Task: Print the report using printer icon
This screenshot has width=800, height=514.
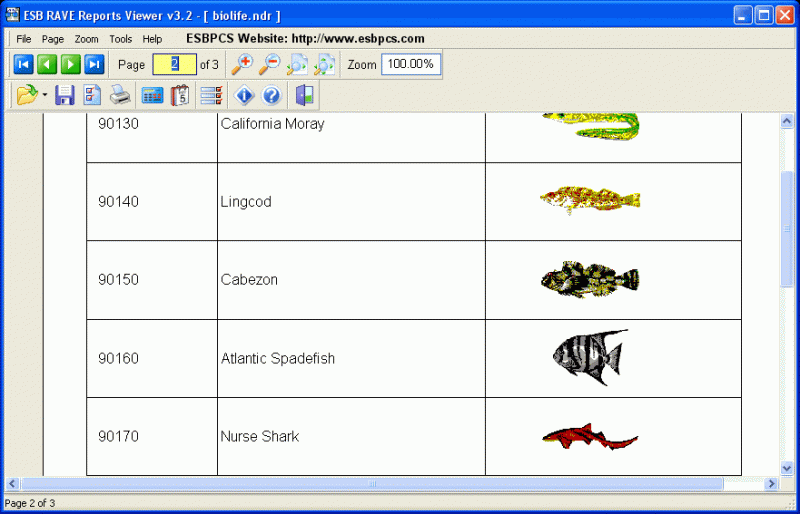Action: pos(120,96)
